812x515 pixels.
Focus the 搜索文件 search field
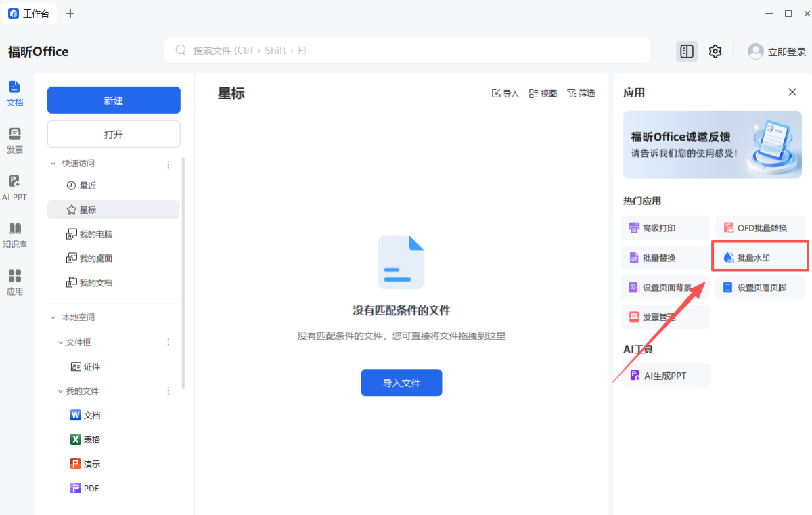[x=407, y=50]
